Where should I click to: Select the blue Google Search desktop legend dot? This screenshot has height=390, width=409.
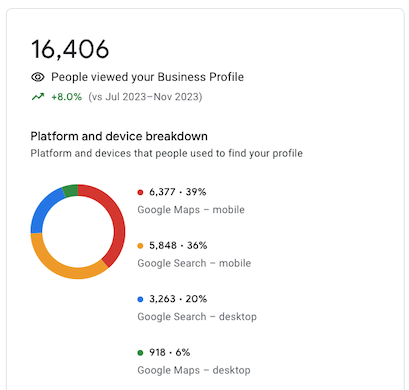coord(140,299)
